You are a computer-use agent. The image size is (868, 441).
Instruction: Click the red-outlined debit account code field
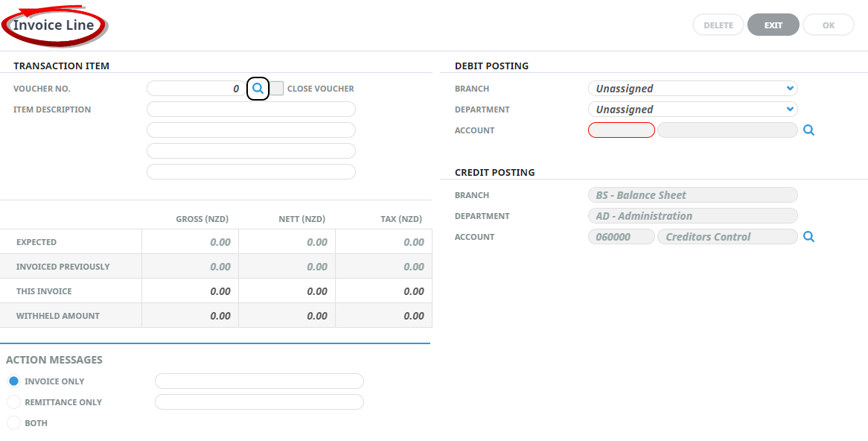(622, 130)
